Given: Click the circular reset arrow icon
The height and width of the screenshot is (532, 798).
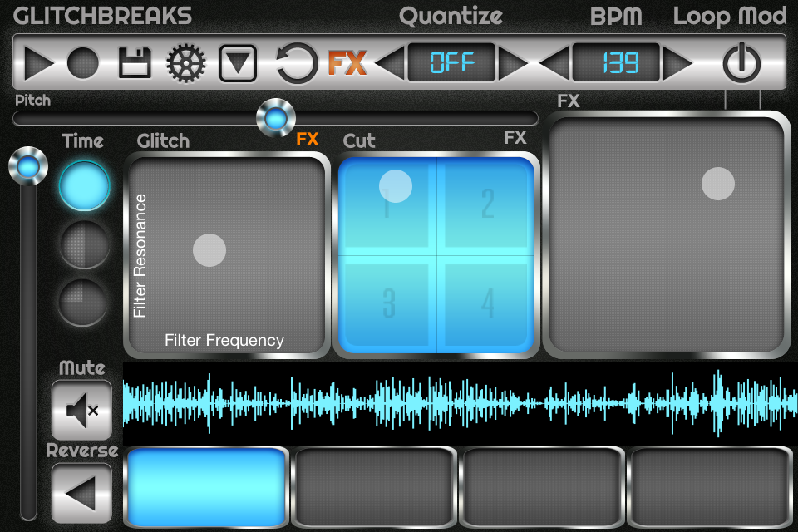Looking at the screenshot, I should point(296,63).
